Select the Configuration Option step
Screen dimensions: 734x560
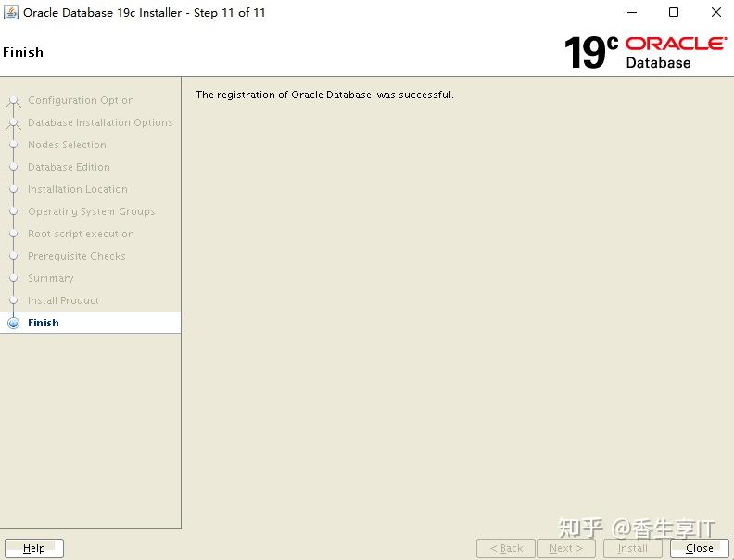pos(81,100)
